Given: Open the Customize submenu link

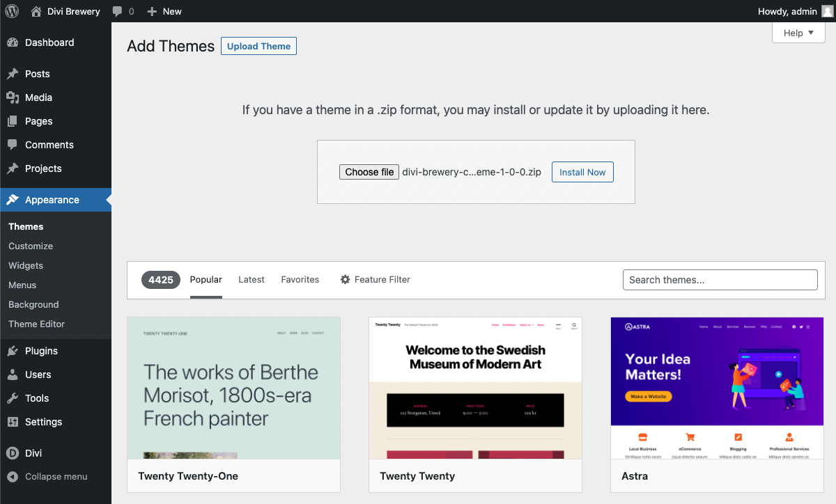Looking at the screenshot, I should [x=31, y=246].
